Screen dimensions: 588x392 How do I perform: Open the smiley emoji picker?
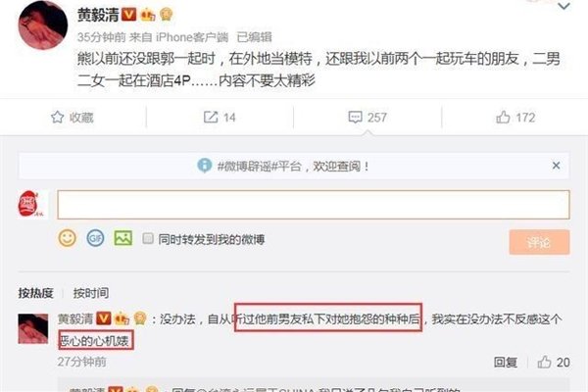67,238
